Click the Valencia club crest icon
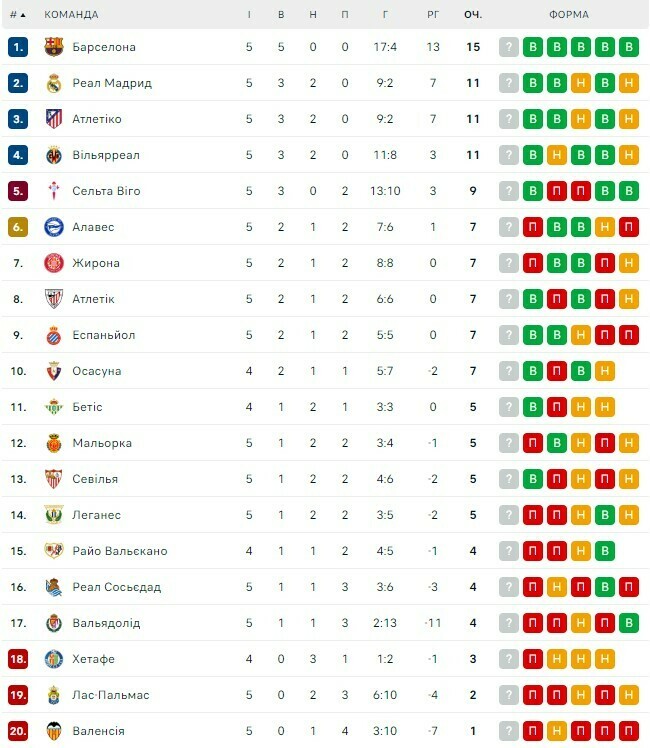Screen dimensions: 650x748 click(x=54, y=731)
